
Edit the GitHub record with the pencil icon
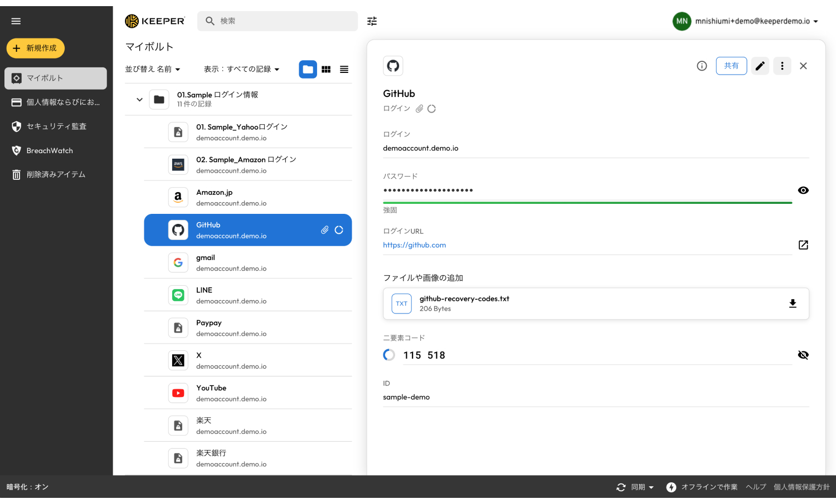(x=760, y=66)
